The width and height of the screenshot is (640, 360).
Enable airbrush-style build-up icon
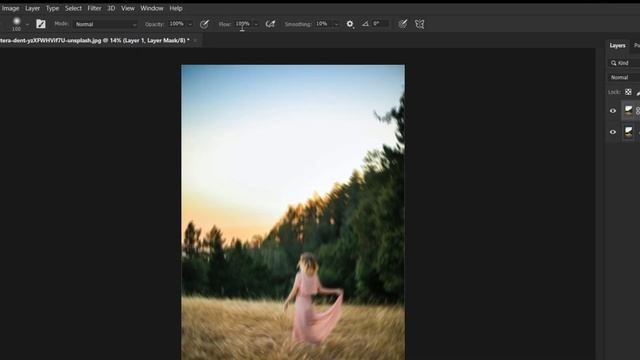pos(270,24)
